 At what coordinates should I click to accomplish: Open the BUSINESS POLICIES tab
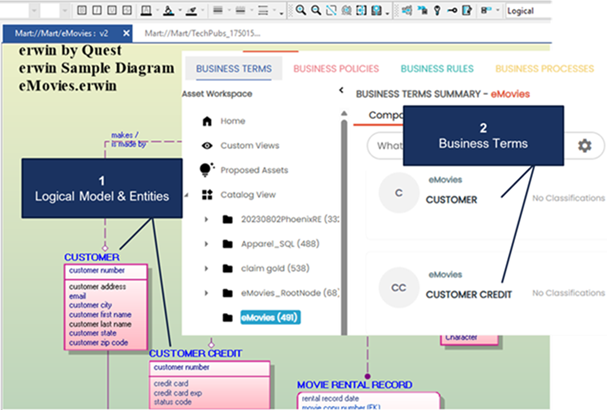pyautogui.click(x=336, y=69)
